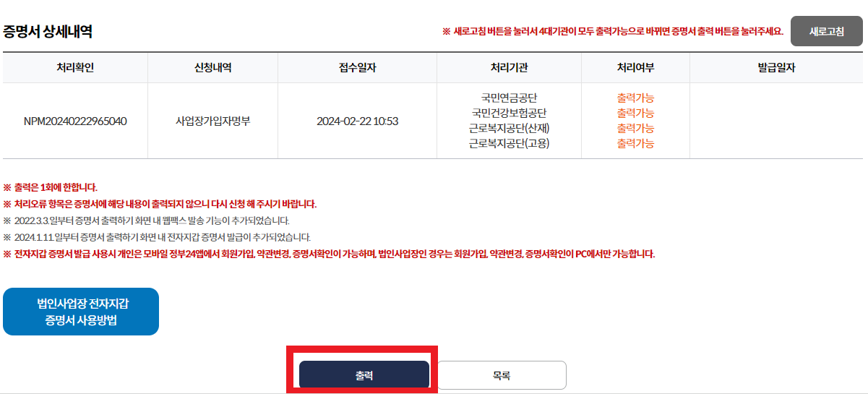Image resolution: width=868 pixels, height=394 pixels.
Task: Click the 출력가능 status for 국민건강보험공단
Action: 635,113
